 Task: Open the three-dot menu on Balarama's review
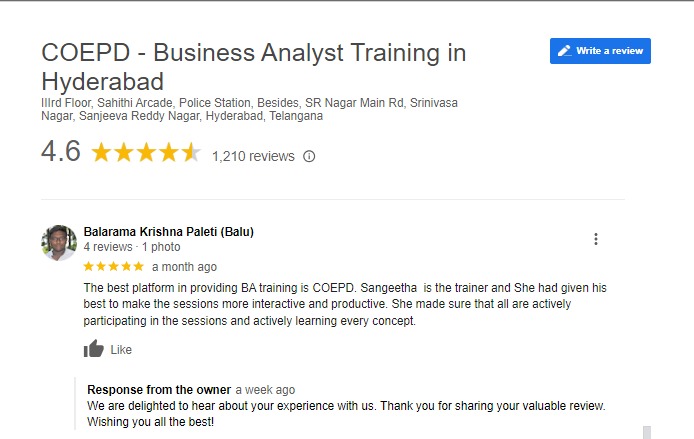596,239
